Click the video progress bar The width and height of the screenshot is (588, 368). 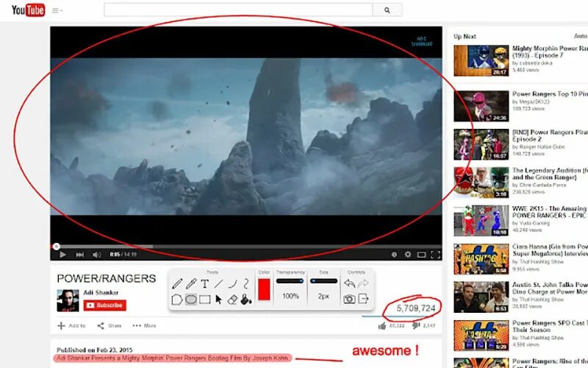tap(246, 247)
